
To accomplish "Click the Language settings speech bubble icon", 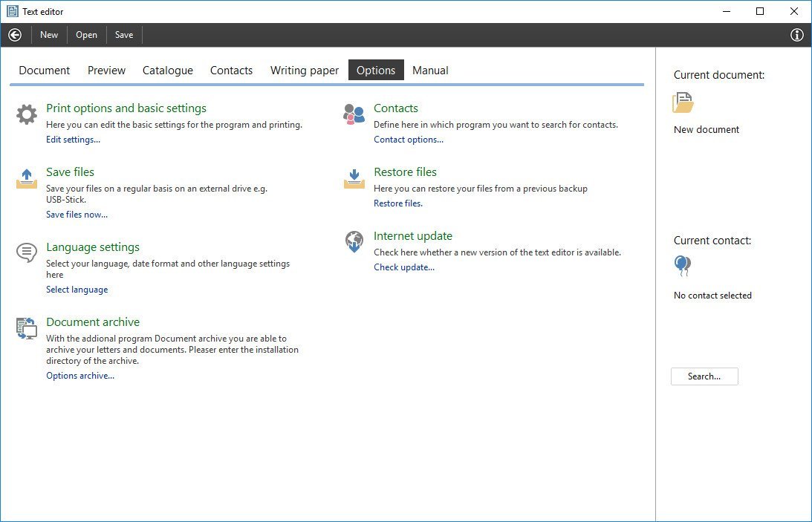I will [x=27, y=253].
